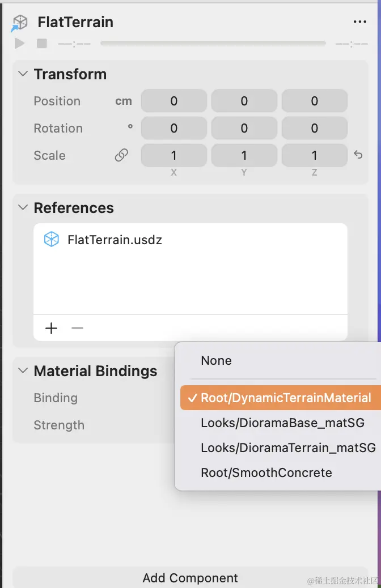381x588 pixels.
Task: Choose Root/SmoothConcrete material binding
Action: coord(266,472)
